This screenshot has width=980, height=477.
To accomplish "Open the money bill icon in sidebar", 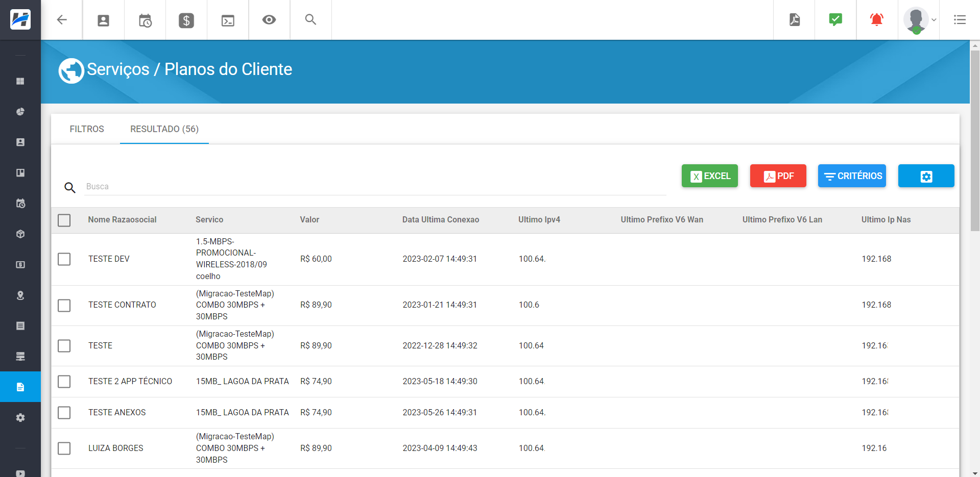I will pyautogui.click(x=20, y=265).
